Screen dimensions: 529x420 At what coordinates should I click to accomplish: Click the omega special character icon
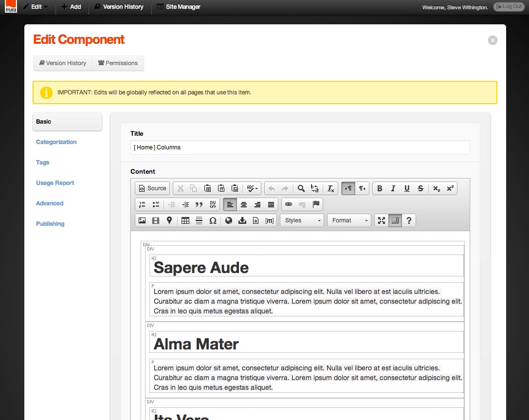[x=213, y=220]
